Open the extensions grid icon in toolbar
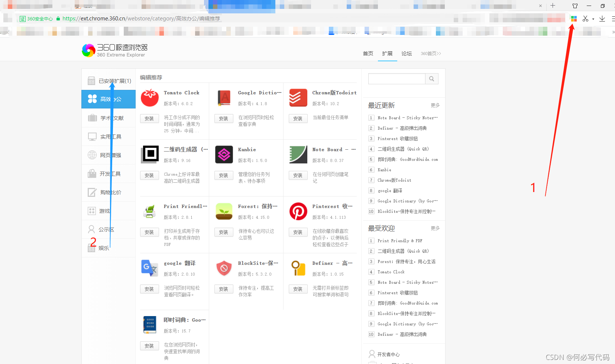Image resolution: width=615 pixels, height=364 pixels. (574, 19)
